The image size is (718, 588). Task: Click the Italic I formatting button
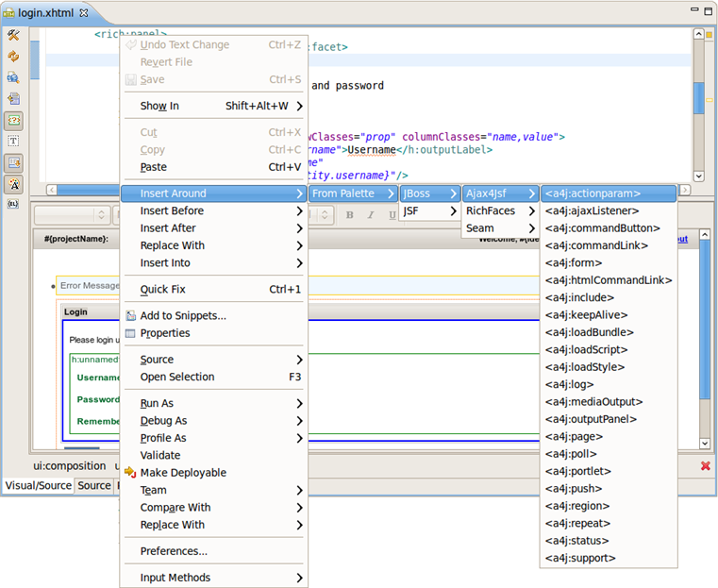[x=371, y=215]
